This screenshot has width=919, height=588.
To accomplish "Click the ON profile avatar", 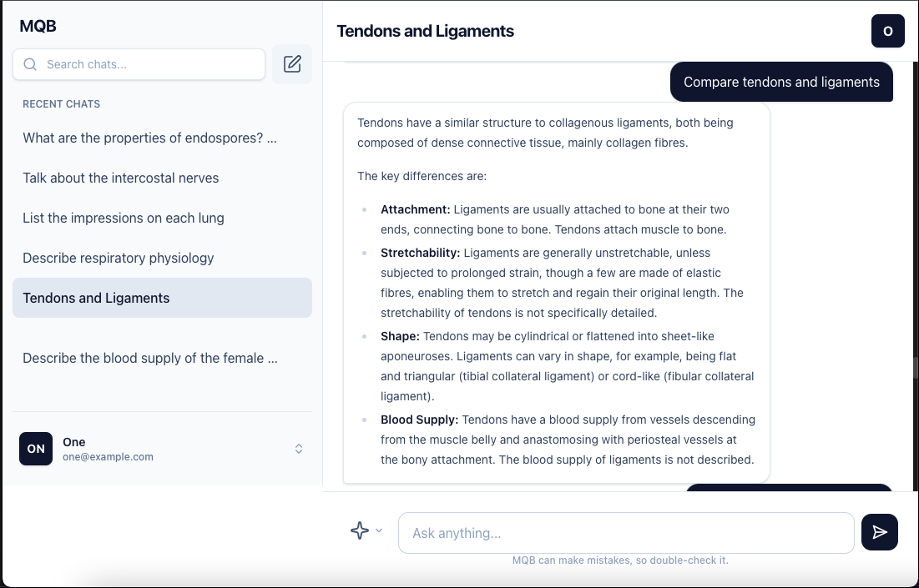I will (36, 449).
